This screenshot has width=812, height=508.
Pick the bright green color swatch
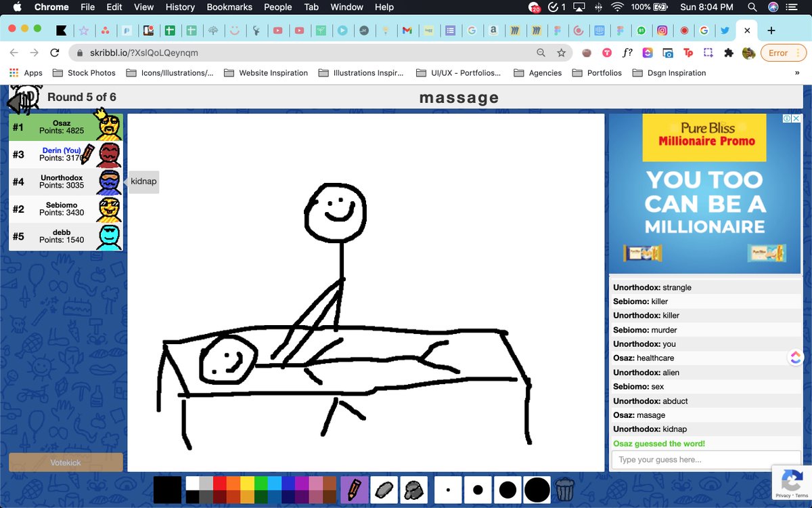click(261, 483)
